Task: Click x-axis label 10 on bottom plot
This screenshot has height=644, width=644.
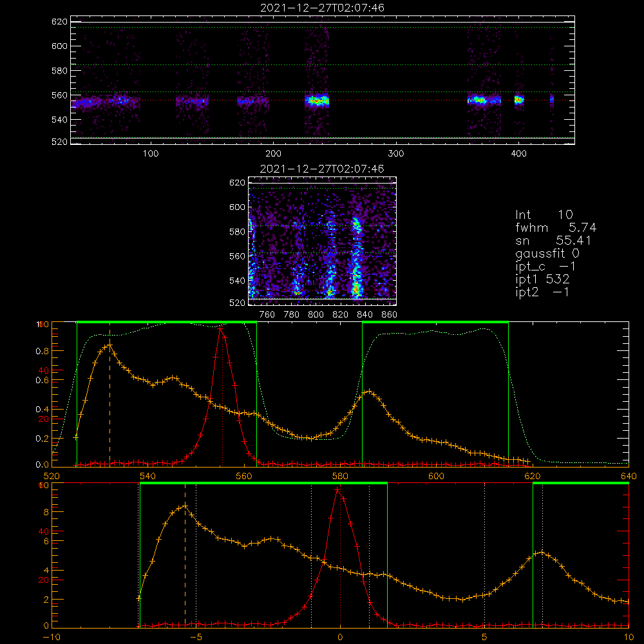Action: [x=629, y=637]
